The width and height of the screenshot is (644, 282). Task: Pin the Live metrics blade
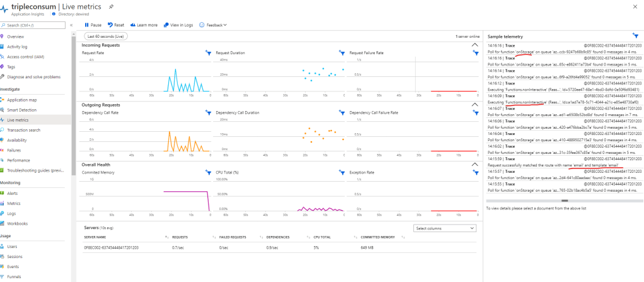(112, 6)
